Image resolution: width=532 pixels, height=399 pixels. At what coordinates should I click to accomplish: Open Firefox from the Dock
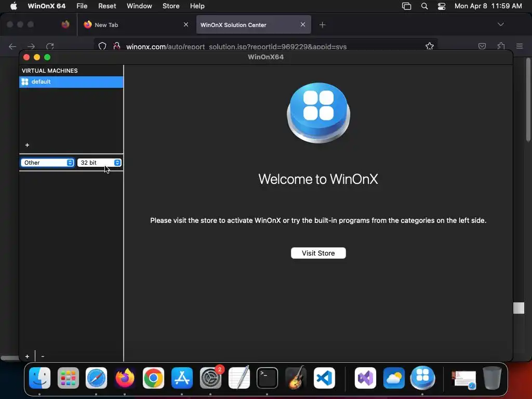(x=125, y=378)
